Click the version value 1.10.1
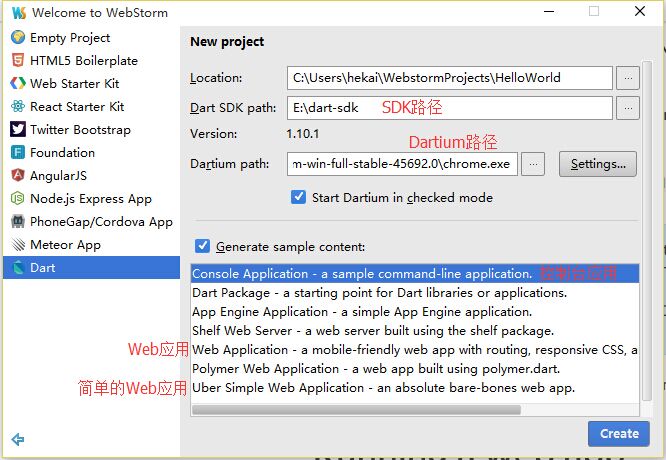 coord(302,134)
